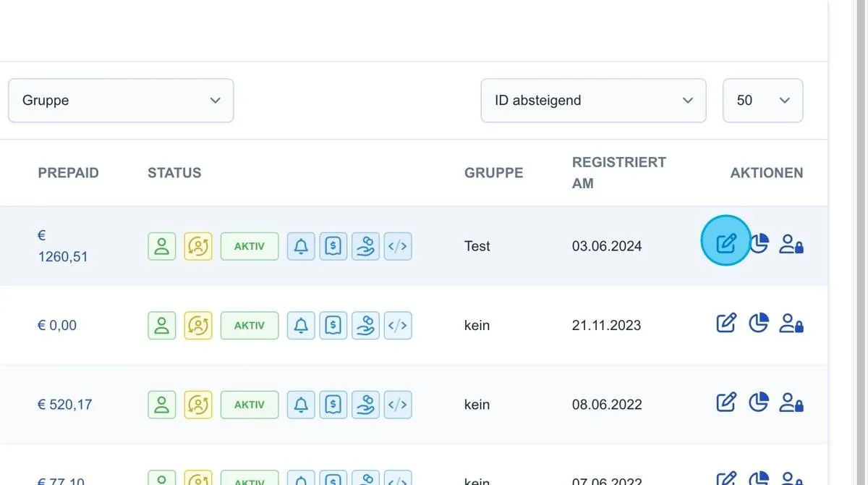The width and height of the screenshot is (868, 485).
Task: Click the edit icon for the 03.06.2024 row
Action: 726,243
